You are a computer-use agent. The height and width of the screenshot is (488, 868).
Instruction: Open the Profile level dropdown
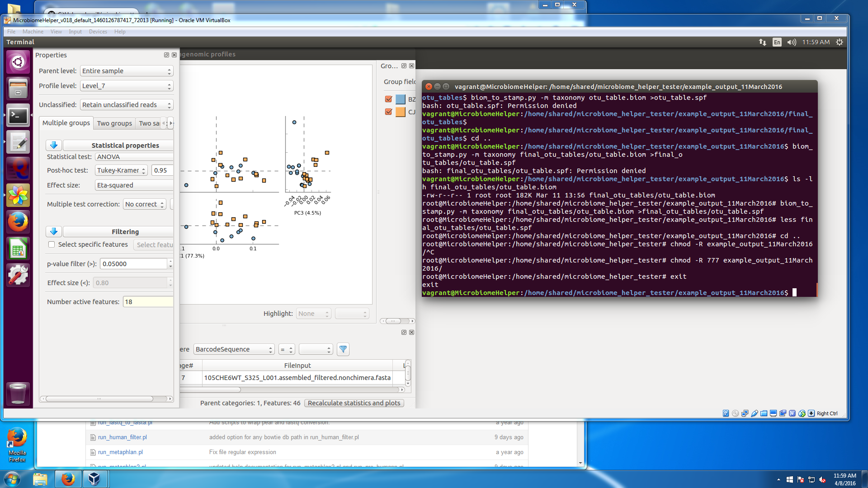[127, 86]
